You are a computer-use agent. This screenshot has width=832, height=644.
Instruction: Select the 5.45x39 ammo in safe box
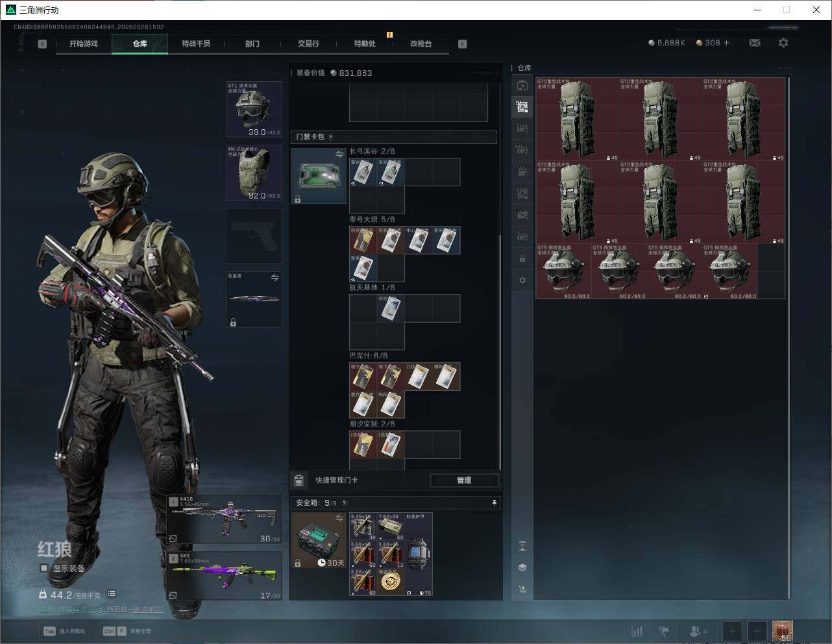pyautogui.click(x=363, y=526)
